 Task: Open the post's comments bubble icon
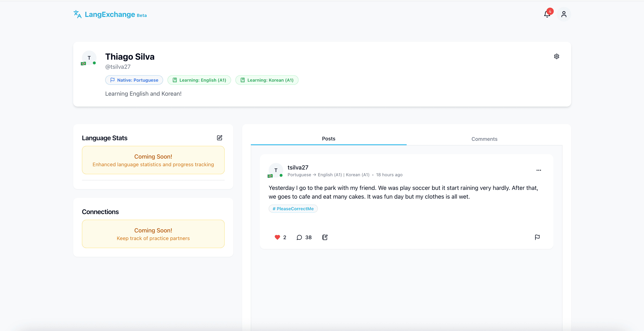pos(299,237)
